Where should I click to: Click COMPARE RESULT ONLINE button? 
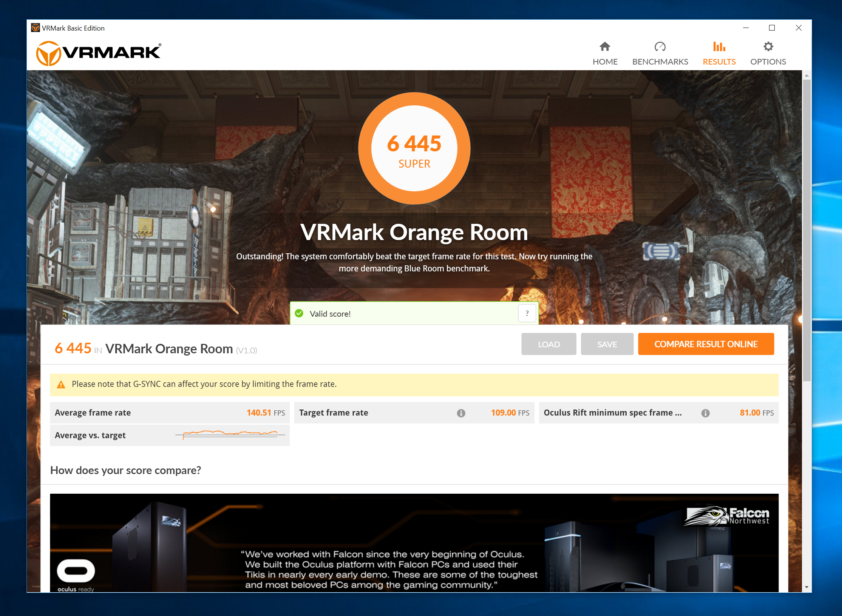click(706, 344)
